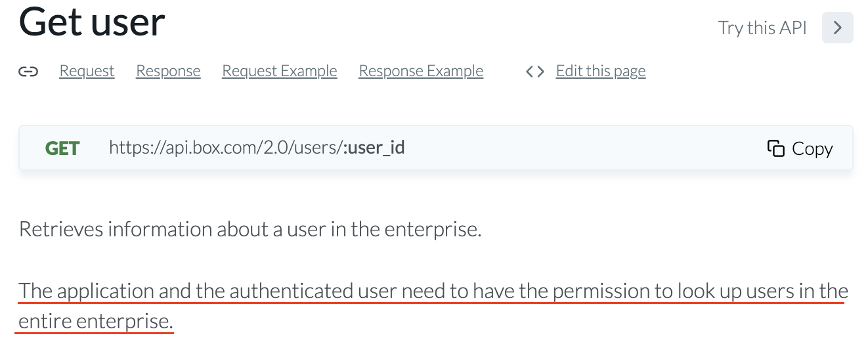Click the bold :user_id path parameter
Viewport: 868px width, 344px height.
pos(374,148)
